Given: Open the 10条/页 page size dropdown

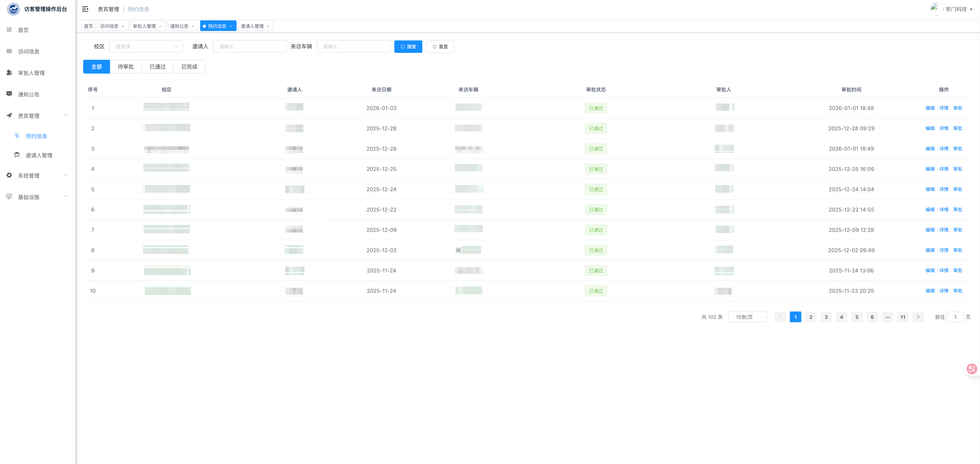Looking at the screenshot, I should pyautogui.click(x=747, y=317).
